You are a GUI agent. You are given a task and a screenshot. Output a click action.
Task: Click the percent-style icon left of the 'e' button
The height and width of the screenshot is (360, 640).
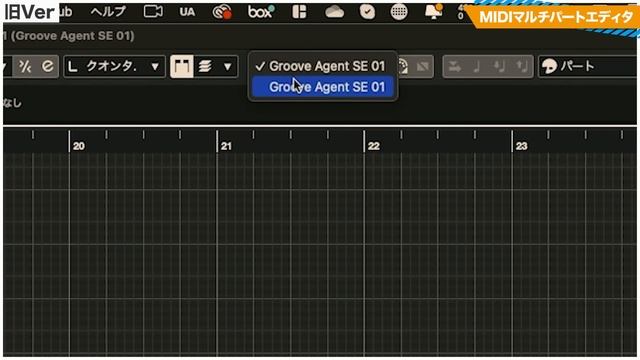pos(25,66)
